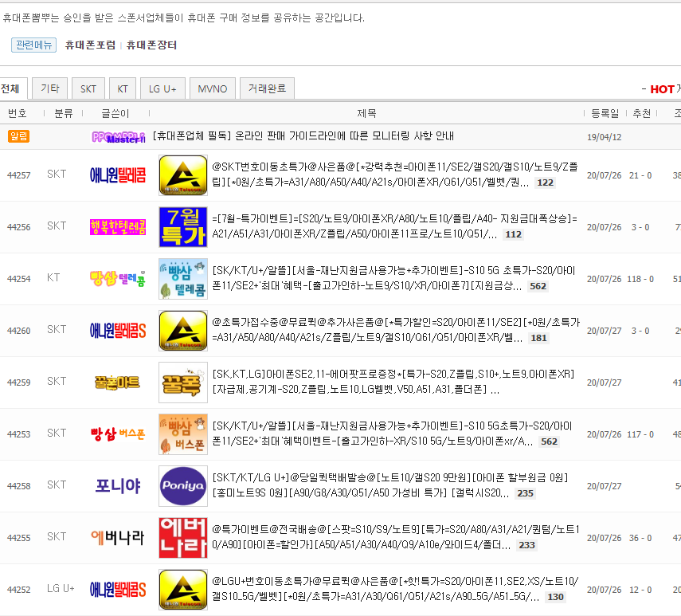Screen dimensions: 681x616
Task: Open the 빵삼 버스폰 orange thumbnail
Action: coord(183,434)
